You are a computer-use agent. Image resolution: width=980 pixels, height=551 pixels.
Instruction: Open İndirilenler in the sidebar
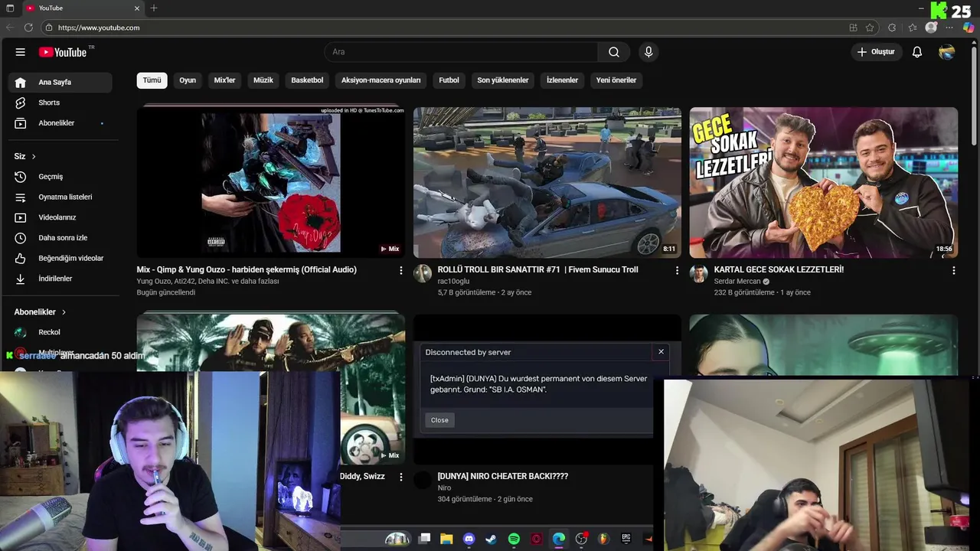60,279
